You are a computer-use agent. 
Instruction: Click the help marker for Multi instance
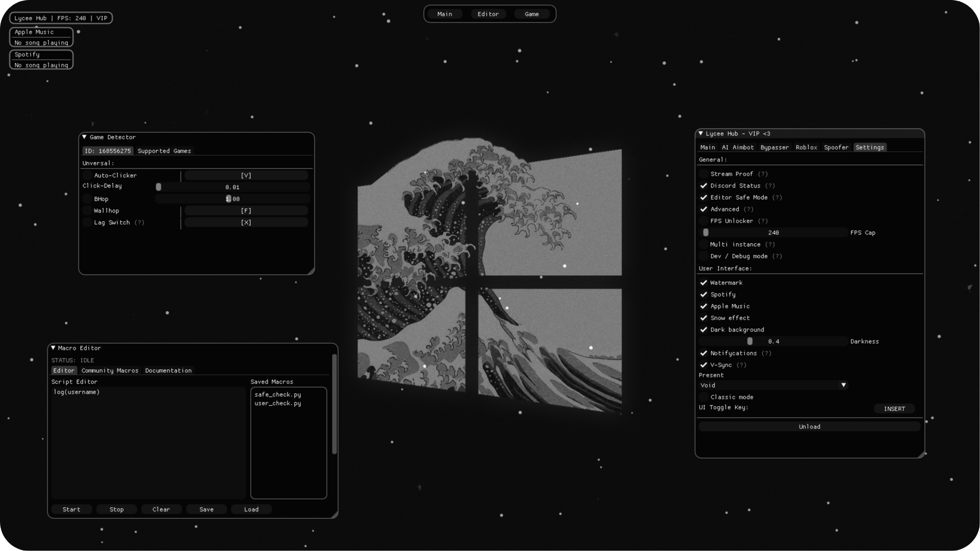tap(770, 245)
